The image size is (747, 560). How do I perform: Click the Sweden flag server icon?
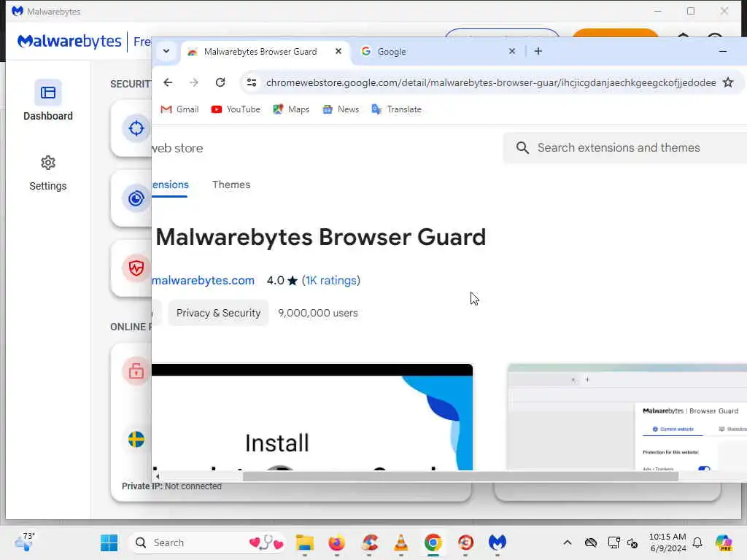(x=136, y=439)
